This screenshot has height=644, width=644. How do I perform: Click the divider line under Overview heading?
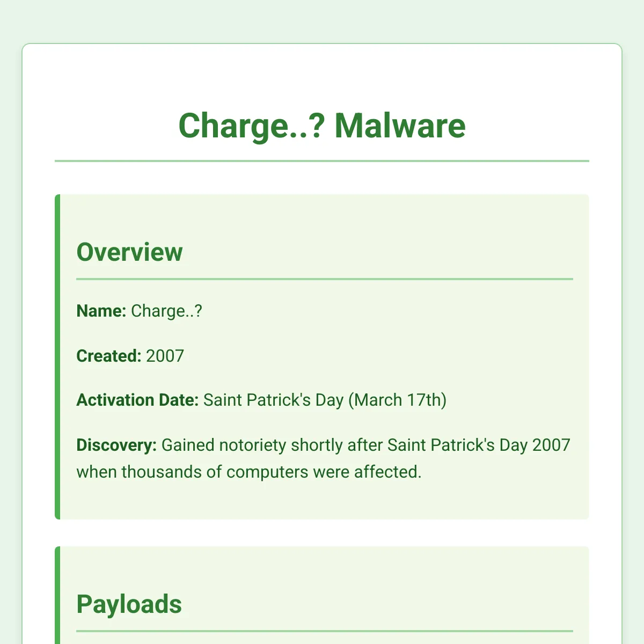tap(325, 279)
